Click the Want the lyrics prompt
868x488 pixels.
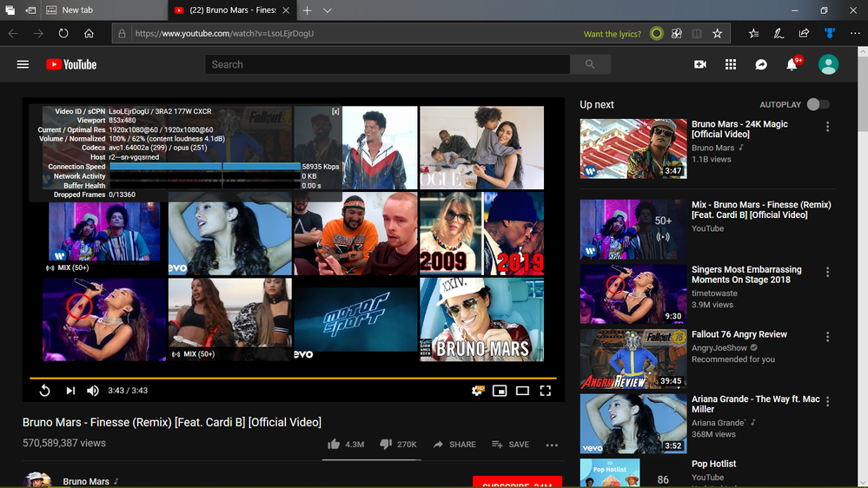click(x=613, y=34)
